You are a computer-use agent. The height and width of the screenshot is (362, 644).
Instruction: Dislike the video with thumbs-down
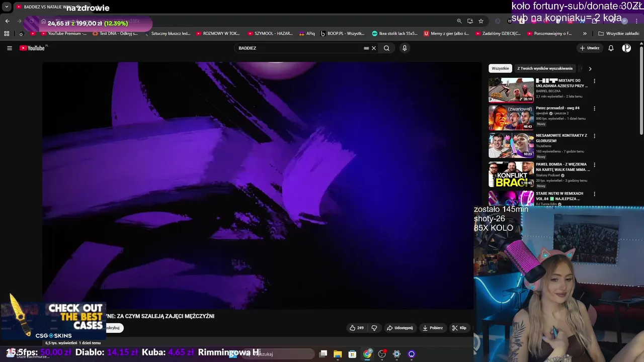coord(374,328)
